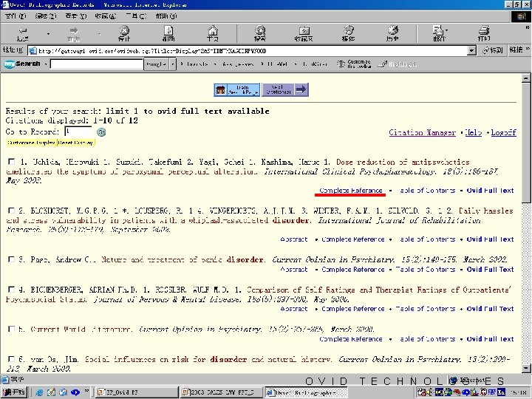Click the Main Search Page house button

[237, 89]
